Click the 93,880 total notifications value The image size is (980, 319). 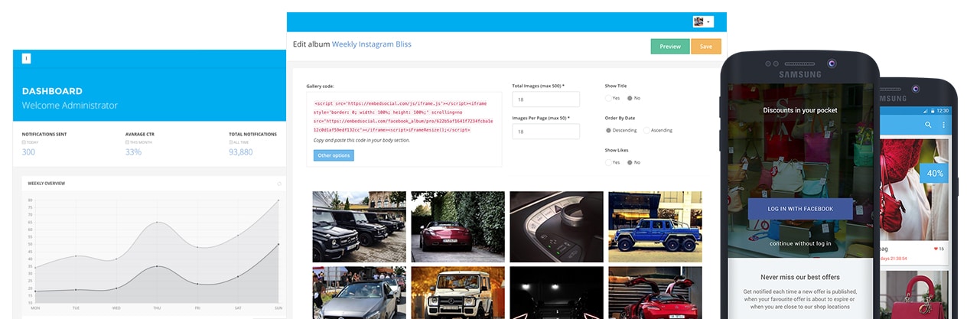coord(240,152)
